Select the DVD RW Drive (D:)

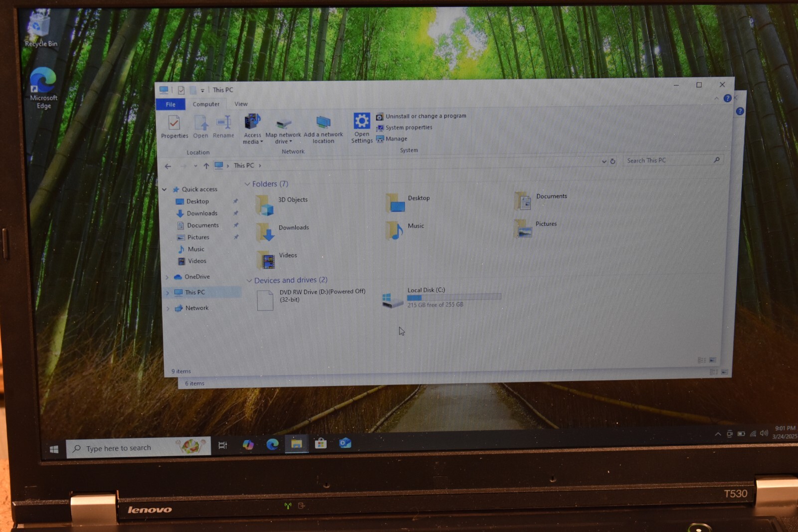[311, 299]
